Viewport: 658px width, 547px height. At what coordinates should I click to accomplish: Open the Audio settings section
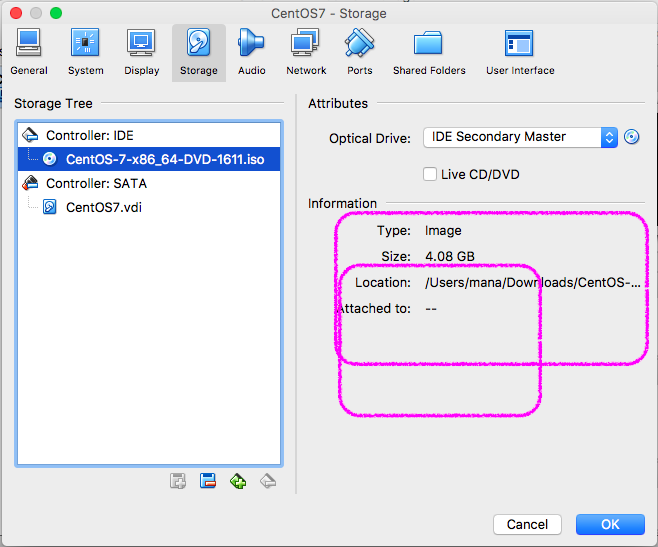pyautogui.click(x=251, y=52)
